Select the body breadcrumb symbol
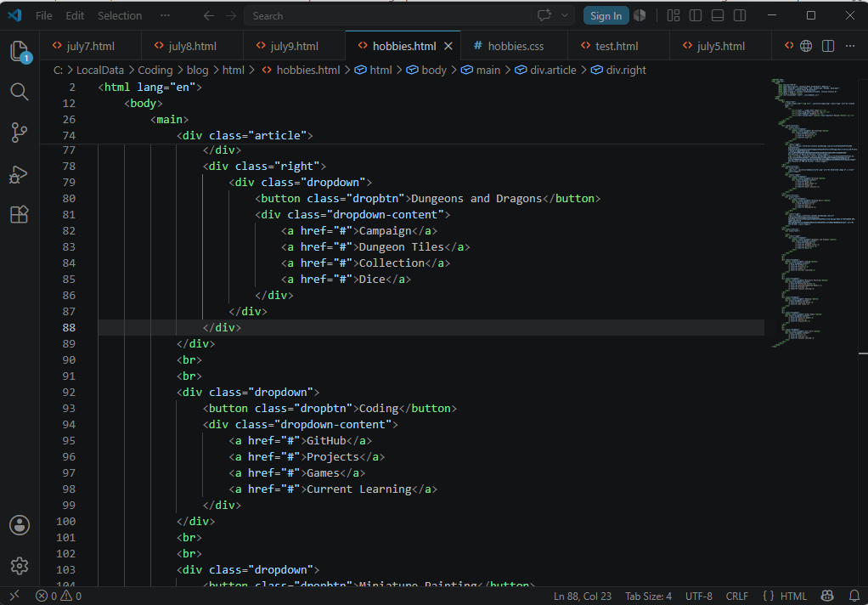 (x=426, y=71)
